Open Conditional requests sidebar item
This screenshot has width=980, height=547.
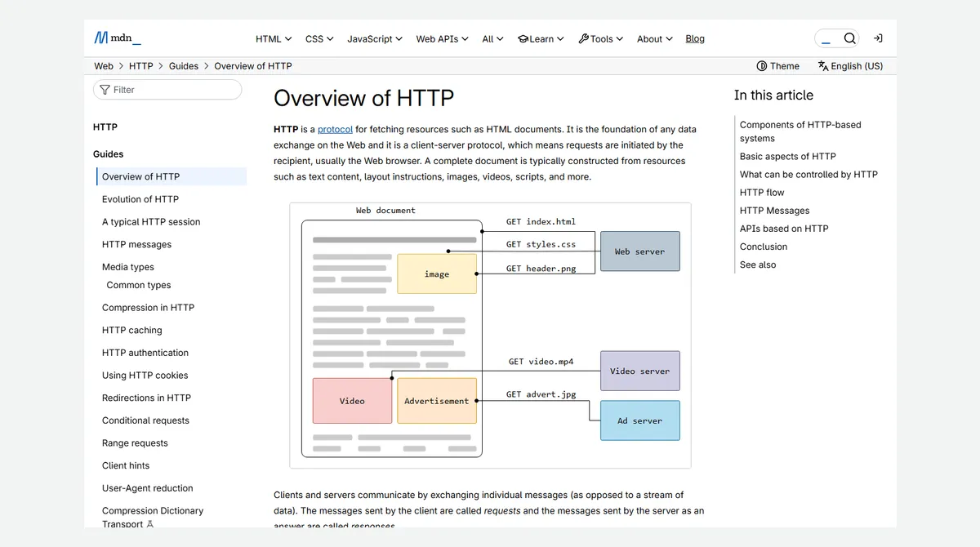coord(145,420)
